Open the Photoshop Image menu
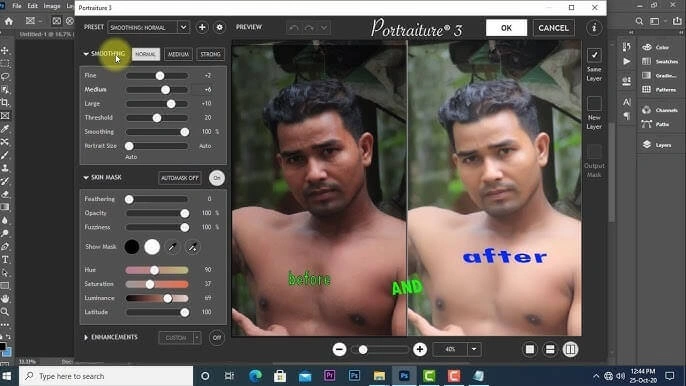The image size is (686, 386). tap(52, 6)
